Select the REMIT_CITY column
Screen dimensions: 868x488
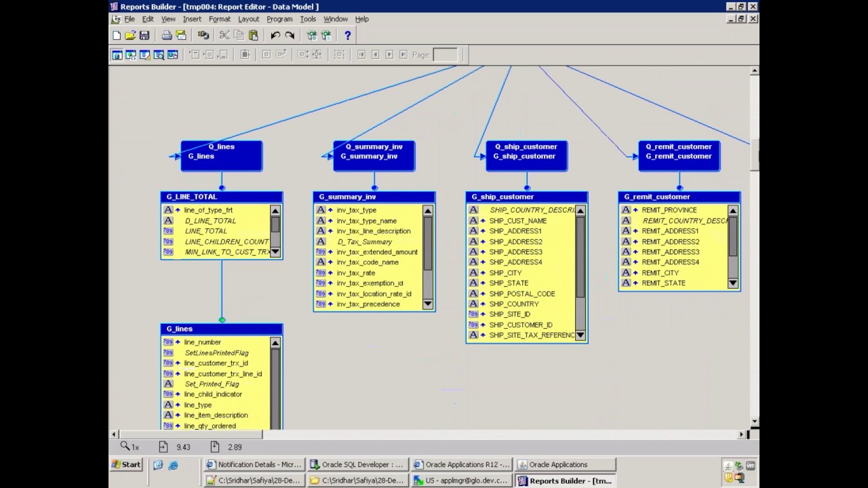tap(660, 272)
